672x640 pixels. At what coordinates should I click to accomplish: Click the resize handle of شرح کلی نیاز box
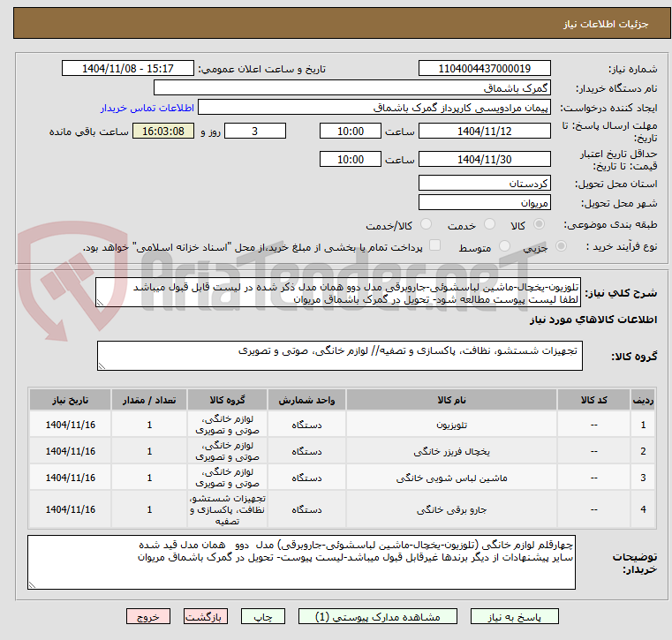[x=100, y=303]
